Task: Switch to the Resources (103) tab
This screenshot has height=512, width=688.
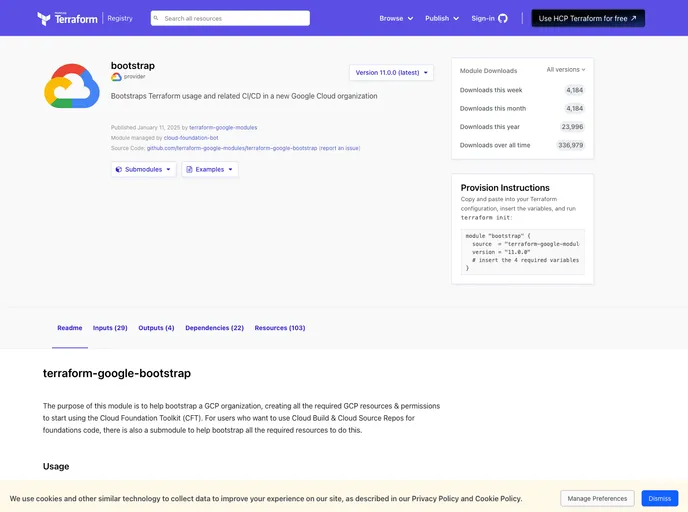Action: point(280,328)
